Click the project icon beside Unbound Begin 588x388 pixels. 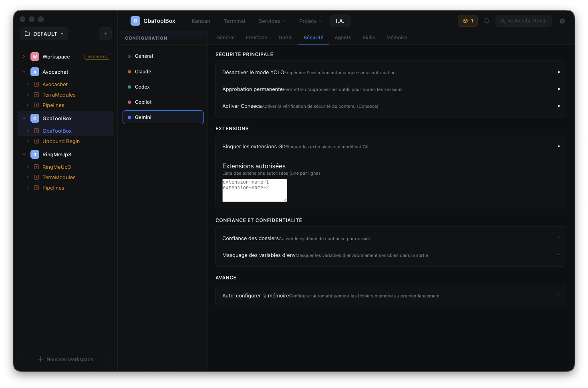pos(36,141)
